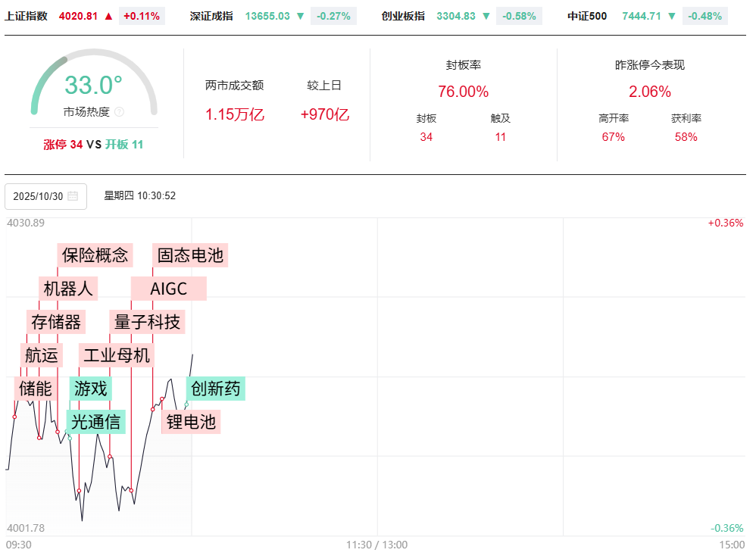This screenshot has width=756, height=559.
Task: Open the 2025/10/30 date picker
Action: [x=45, y=196]
